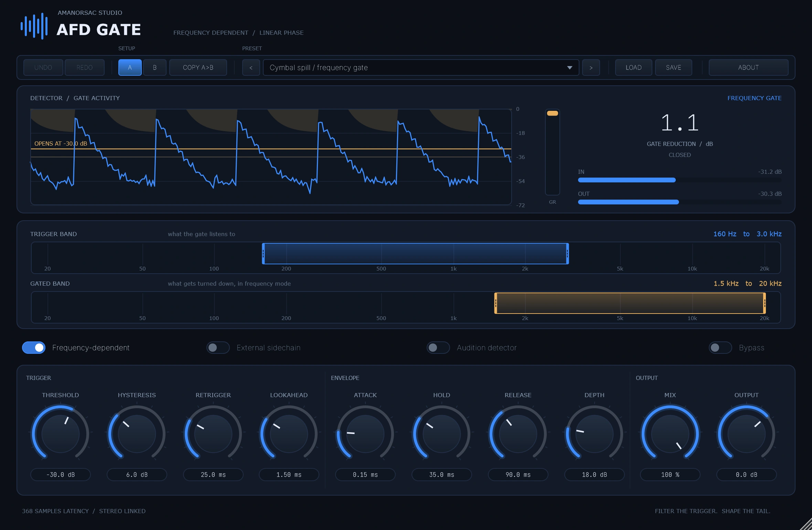Click the orange threshold line in detector graph

pyautogui.click(x=271, y=149)
